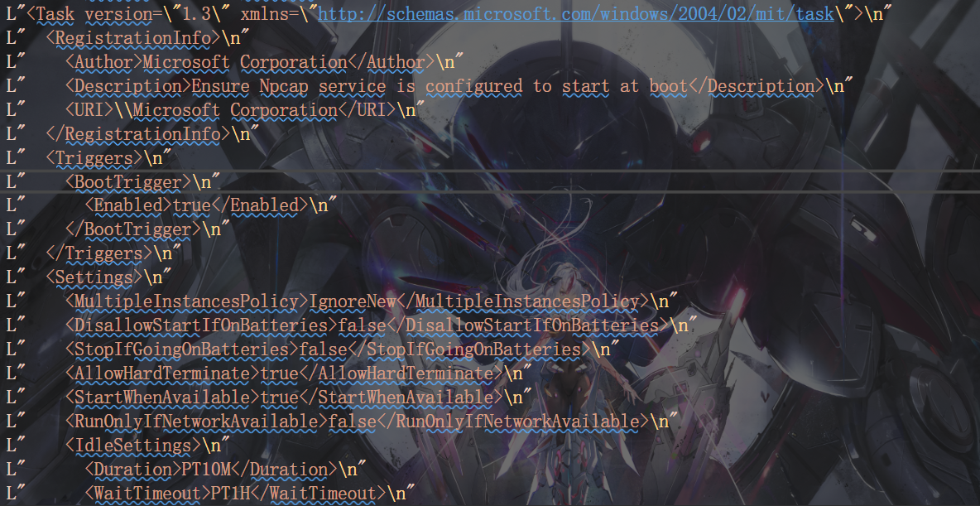Image resolution: width=980 pixels, height=506 pixels.
Task: Click the word Npcap in Description
Action: (x=284, y=85)
